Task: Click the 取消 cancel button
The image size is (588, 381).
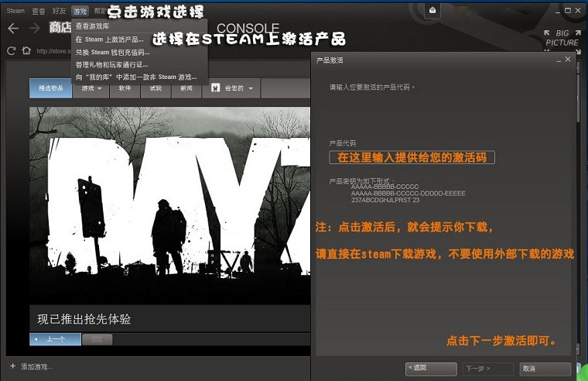Action: [545, 369]
